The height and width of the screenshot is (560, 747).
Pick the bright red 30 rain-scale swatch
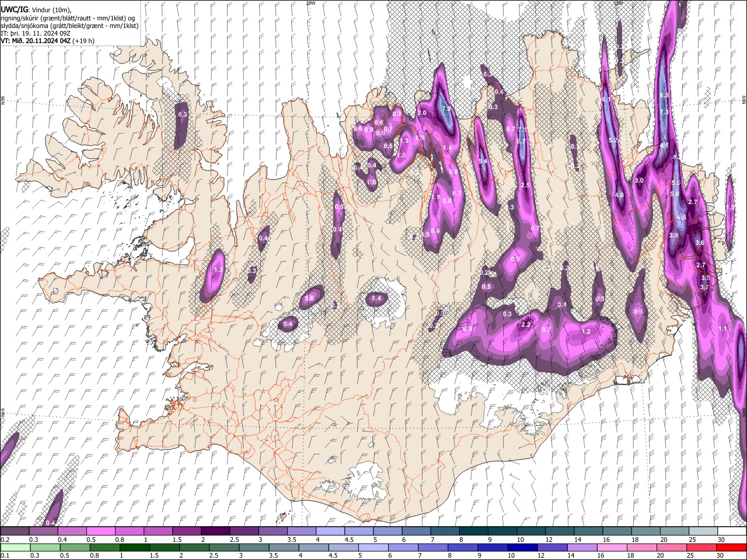pyautogui.click(x=732, y=548)
